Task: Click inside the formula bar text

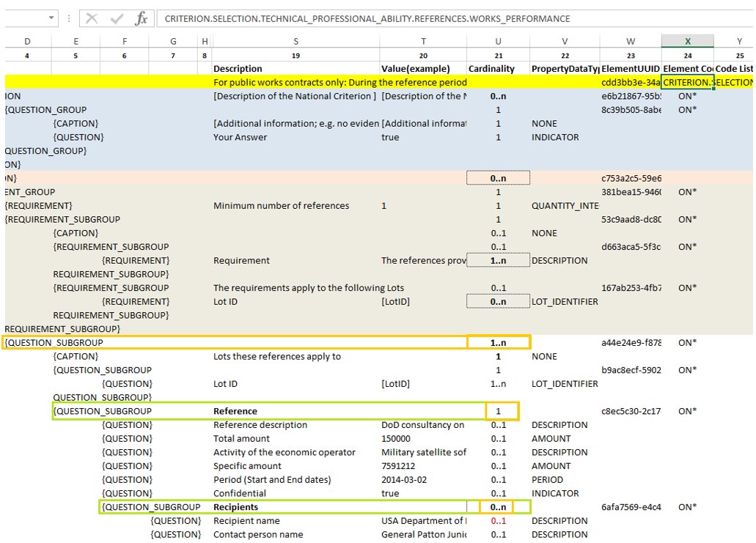Action: tap(367, 19)
